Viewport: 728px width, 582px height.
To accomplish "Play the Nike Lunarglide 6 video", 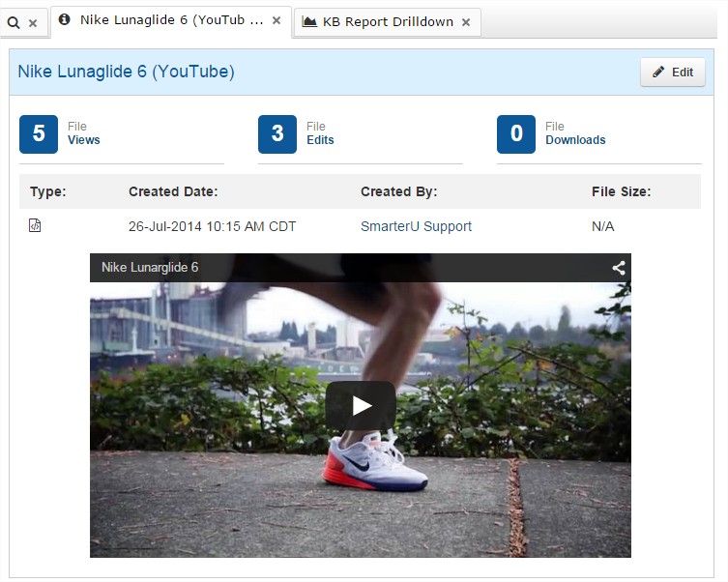I will (361, 406).
